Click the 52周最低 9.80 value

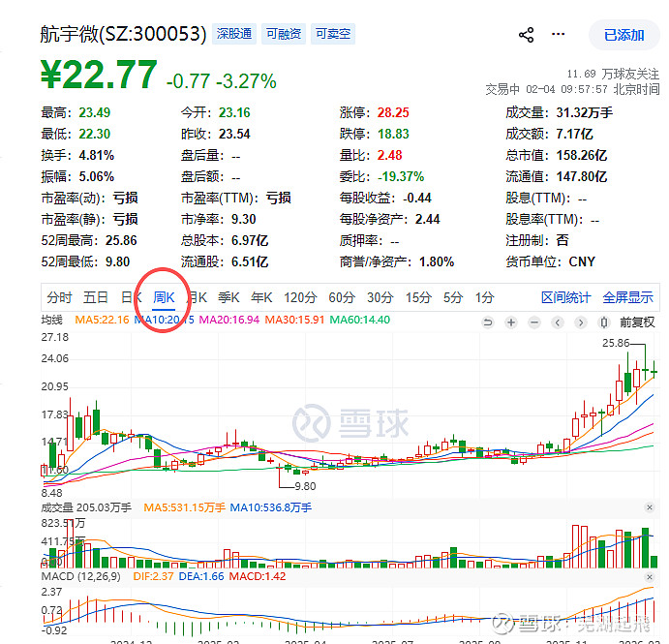click(x=117, y=261)
